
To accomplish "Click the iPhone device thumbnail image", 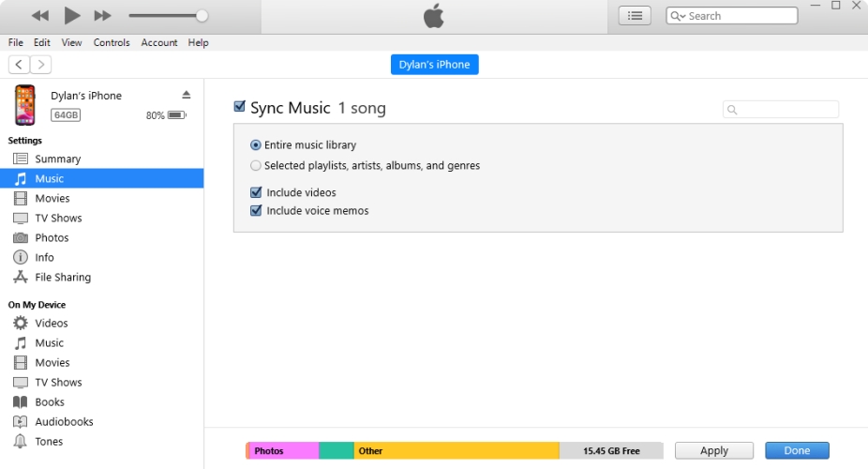I will tap(25, 105).
